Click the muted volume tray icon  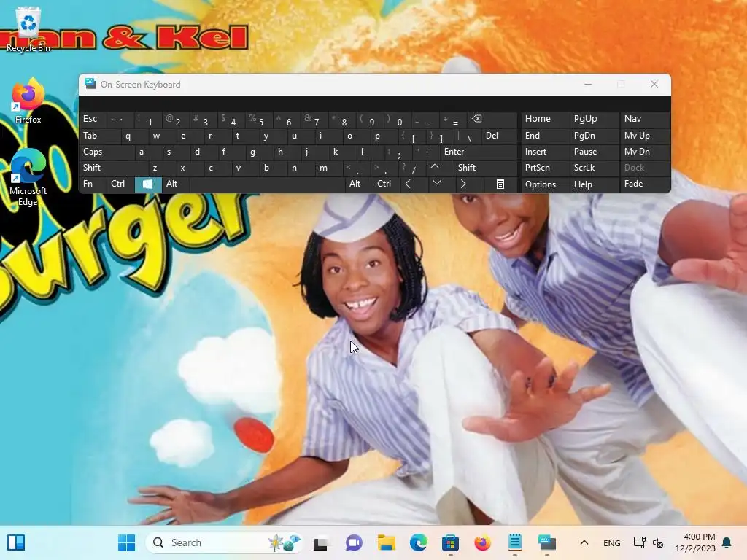tap(658, 542)
